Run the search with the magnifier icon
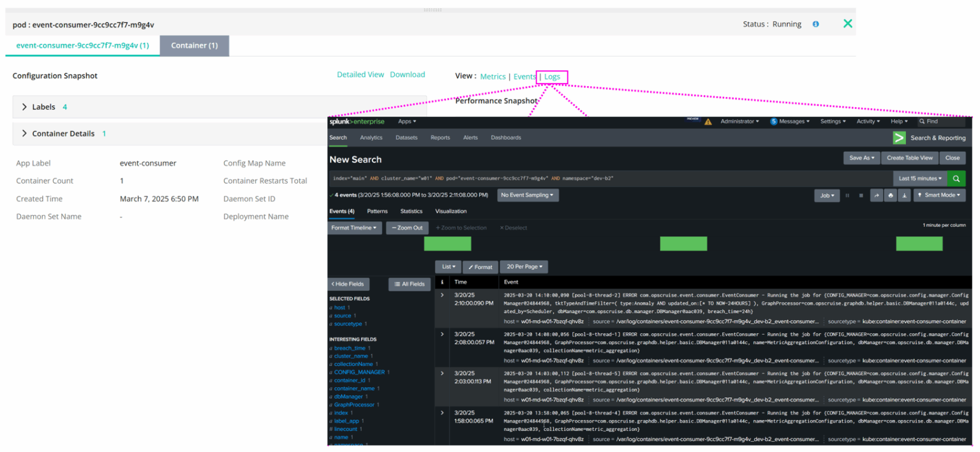This screenshot has width=980, height=452. click(x=956, y=179)
